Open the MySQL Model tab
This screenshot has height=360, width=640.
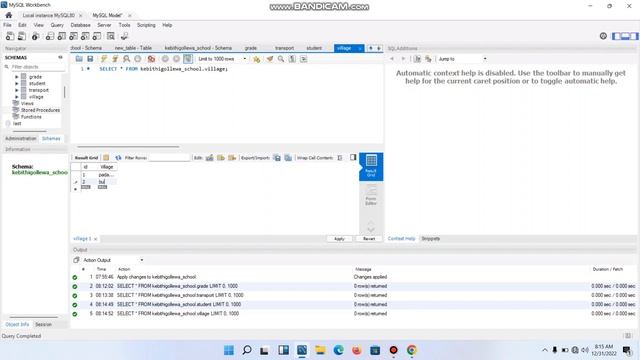(x=107, y=16)
